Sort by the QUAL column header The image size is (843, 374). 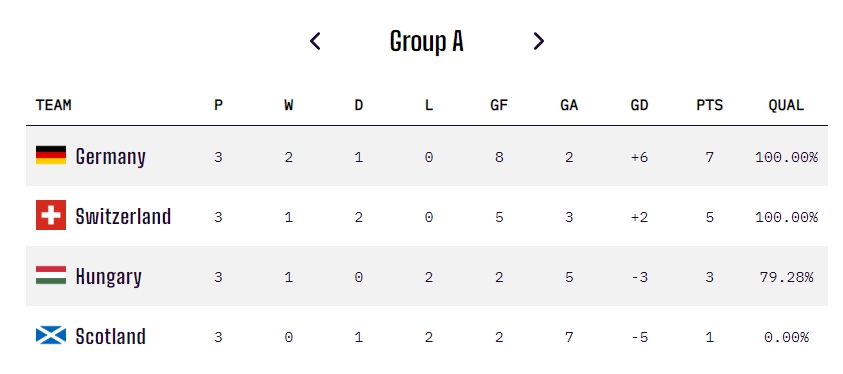point(786,105)
